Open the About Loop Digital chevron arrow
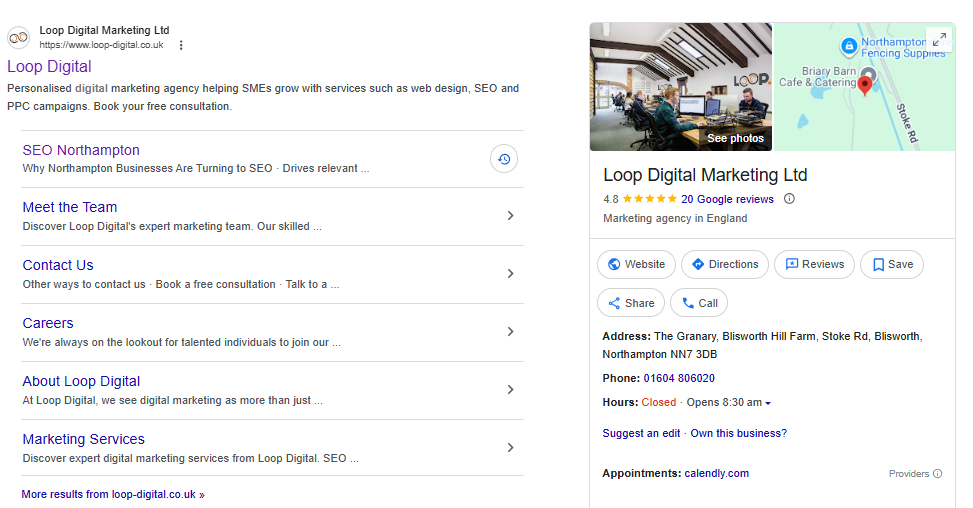Image resolution: width=973 pixels, height=508 pixels. pos(510,390)
